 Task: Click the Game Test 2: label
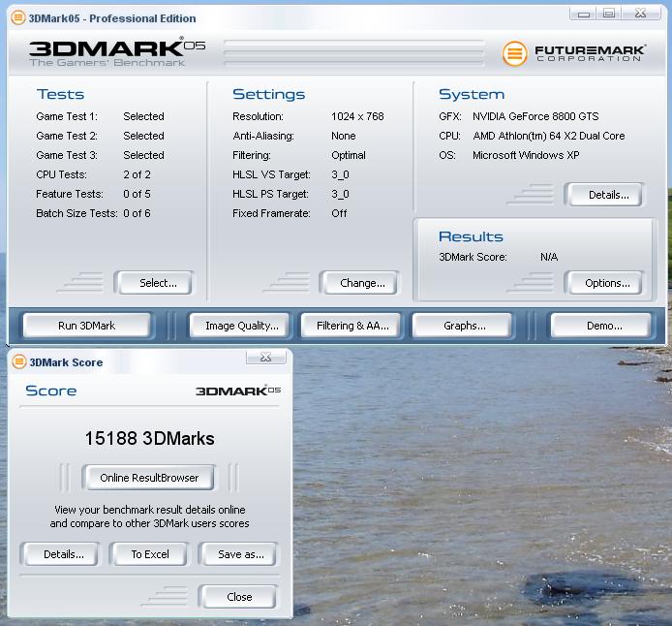tap(67, 136)
